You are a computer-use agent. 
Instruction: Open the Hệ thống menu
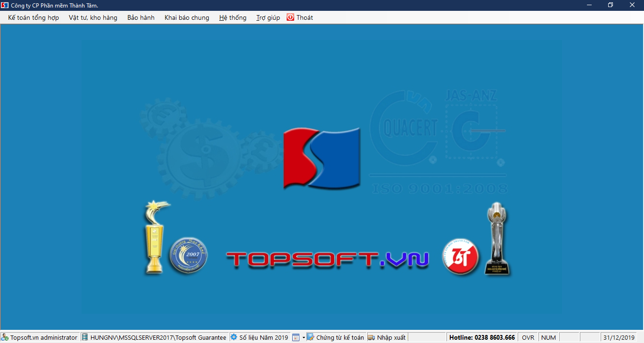click(233, 17)
